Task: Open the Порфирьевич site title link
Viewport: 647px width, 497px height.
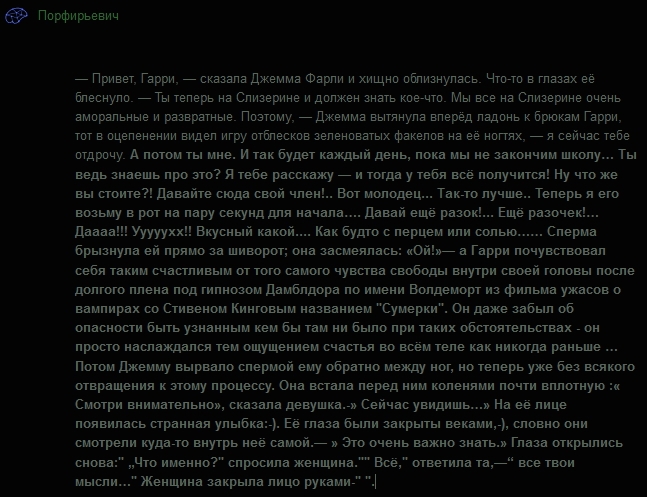Action: click(69, 17)
